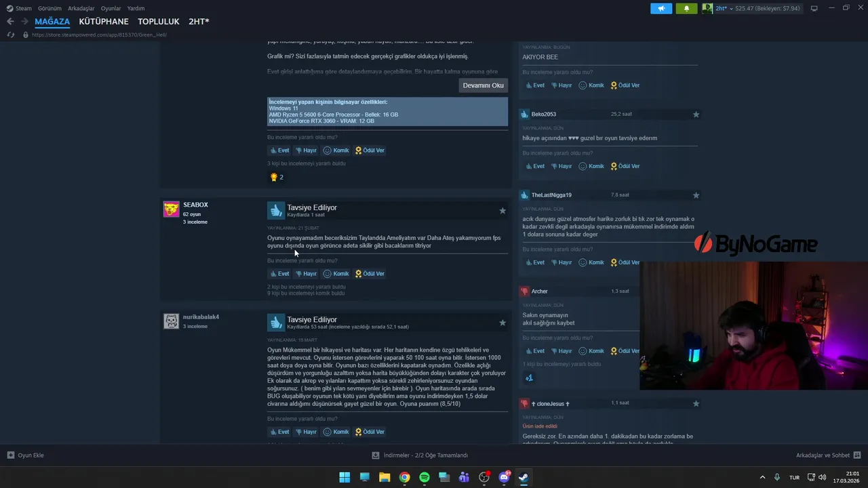Enter Big Picture mode from title bar
868x488 pixels.
(814, 8)
